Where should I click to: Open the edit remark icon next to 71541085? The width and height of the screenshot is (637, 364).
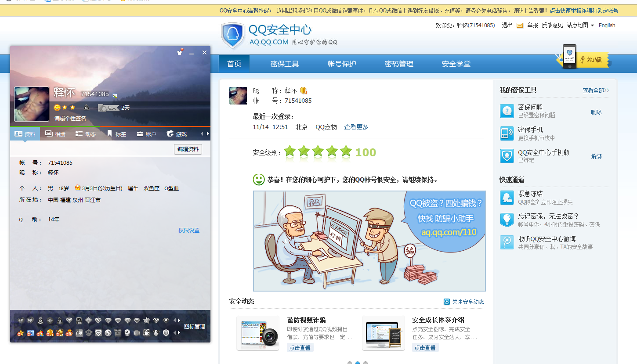115,95
